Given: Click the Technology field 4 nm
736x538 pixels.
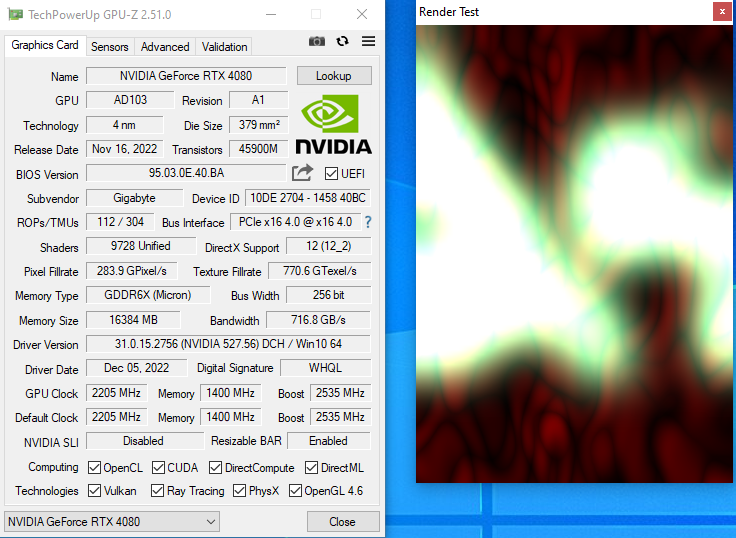Looking at the screenshot, I should pos(124,125).
